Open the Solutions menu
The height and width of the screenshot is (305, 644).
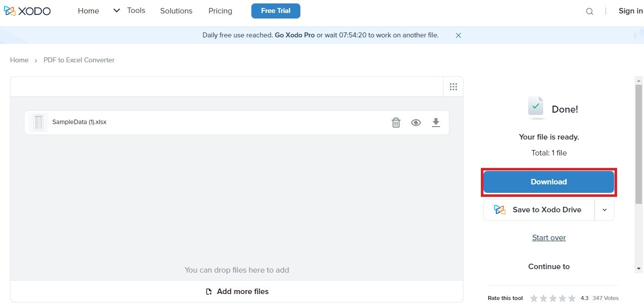176,11
